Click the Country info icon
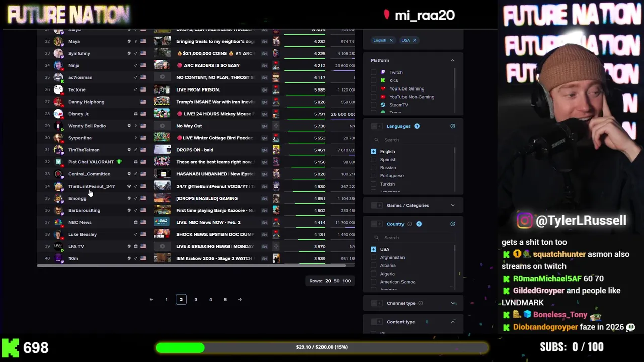The width and height of the screenshot is (644, 362). (x=409, y=224)
